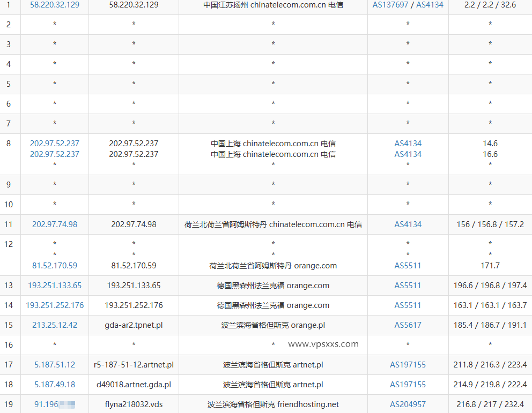Select the latency value 163.1 / 163.1 / 163.7
This screenshot has height=413, width=532.
490,305
